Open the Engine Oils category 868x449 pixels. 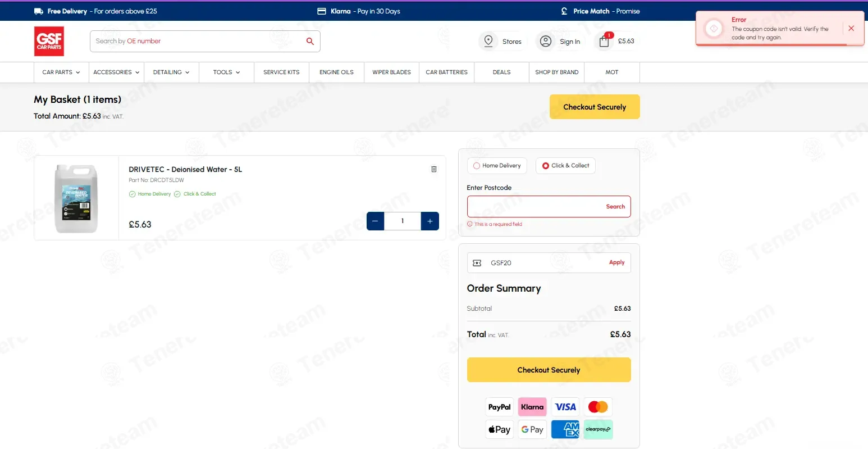[x=336, y=72]
